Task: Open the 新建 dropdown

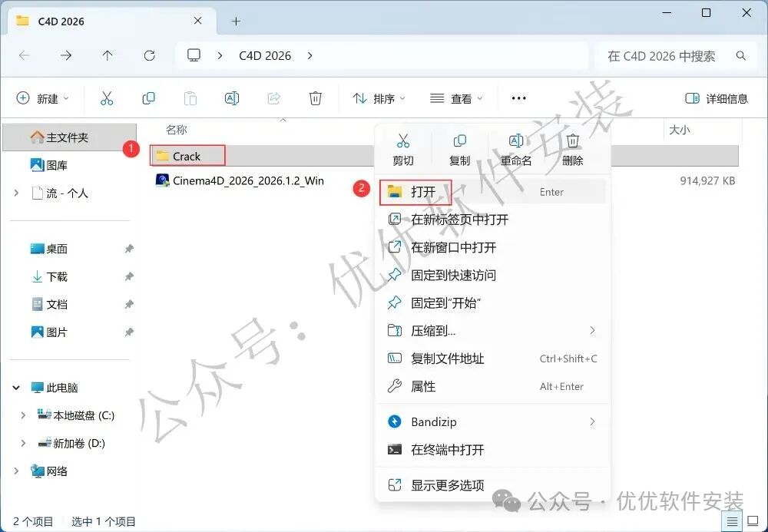Action: [x=42, y=98]
